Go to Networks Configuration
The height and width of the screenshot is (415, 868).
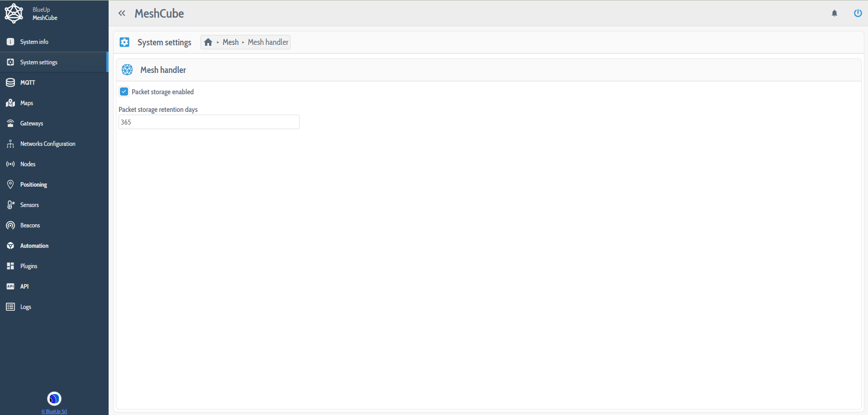click(48, 144)
